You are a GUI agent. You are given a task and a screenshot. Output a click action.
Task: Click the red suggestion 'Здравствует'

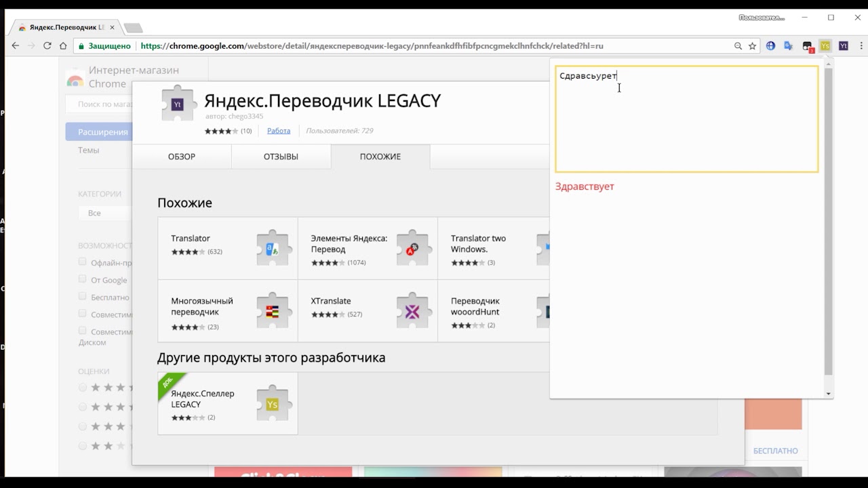pyautogui.click(x=585, y=186)
